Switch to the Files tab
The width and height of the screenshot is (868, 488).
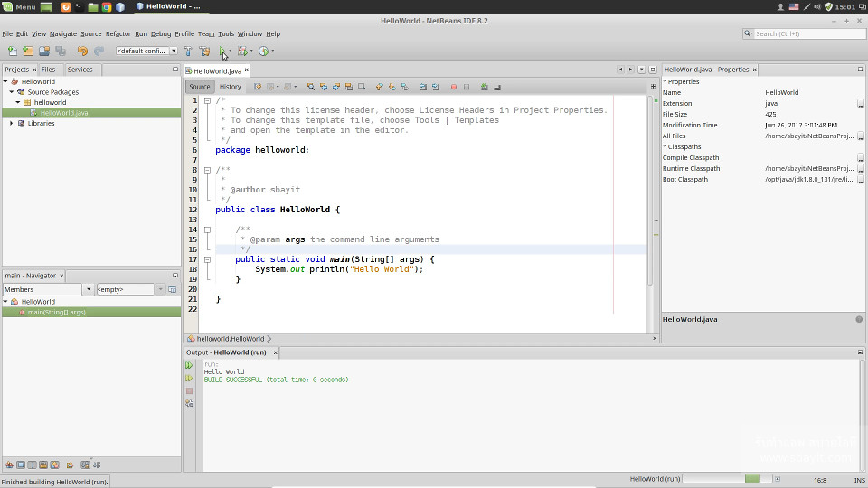click(x=48, y=70)
